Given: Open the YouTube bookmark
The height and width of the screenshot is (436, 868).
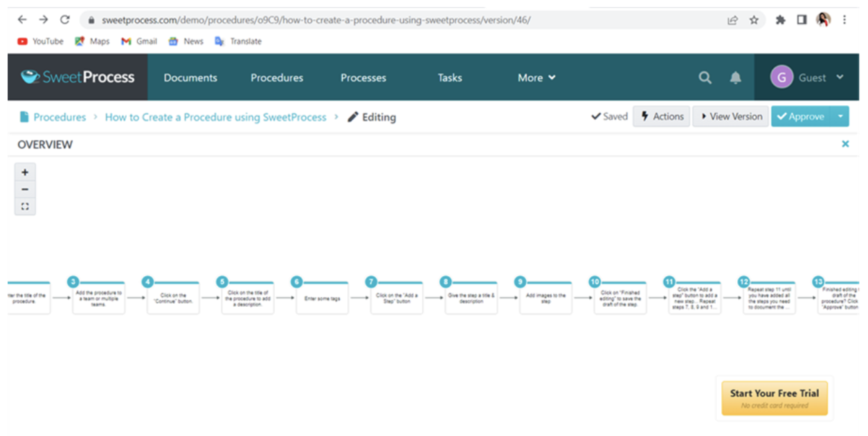Looking at the screenshot, I should point(40,42).
